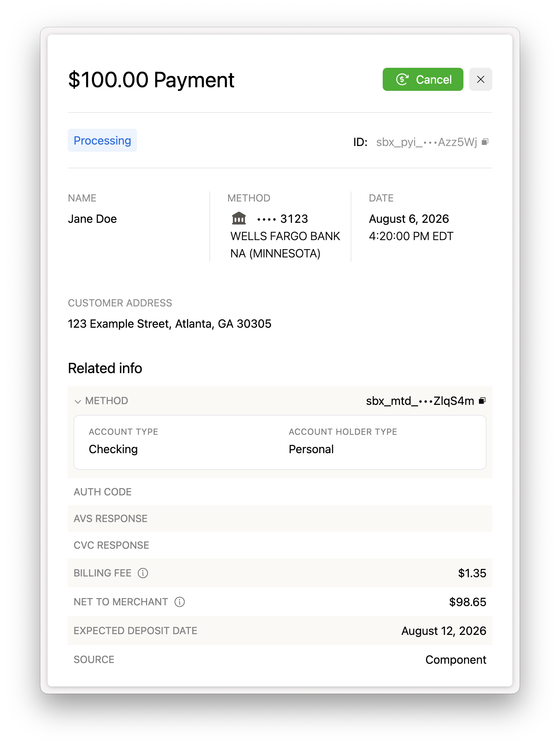Click the customer address text
Viewport: 560px width, 747px height.
pos(170,324)
